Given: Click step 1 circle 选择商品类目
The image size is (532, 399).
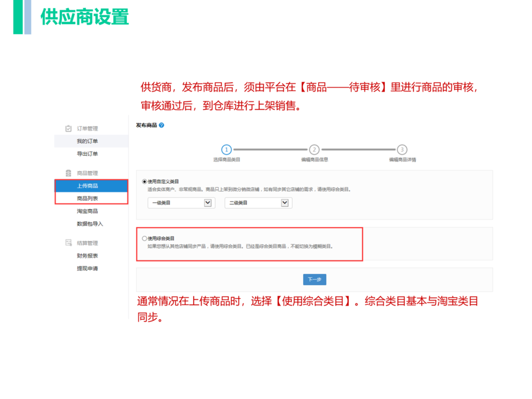Looking at the screenshot, I should 226,149.
